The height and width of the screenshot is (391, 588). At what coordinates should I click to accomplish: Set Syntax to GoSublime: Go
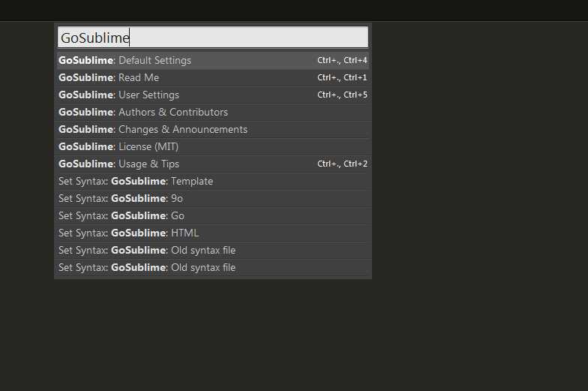click(x=213, y=216)
